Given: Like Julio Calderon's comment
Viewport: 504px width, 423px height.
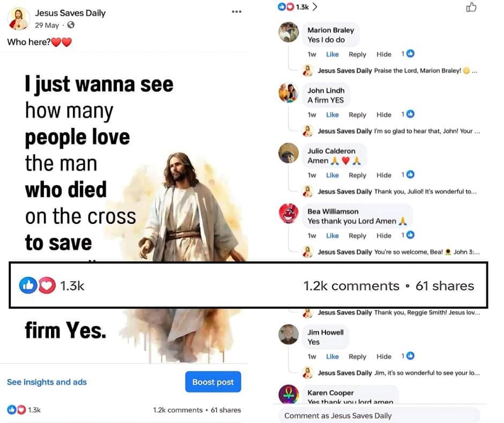Looking at the screenshot, I should coord(332,175).
